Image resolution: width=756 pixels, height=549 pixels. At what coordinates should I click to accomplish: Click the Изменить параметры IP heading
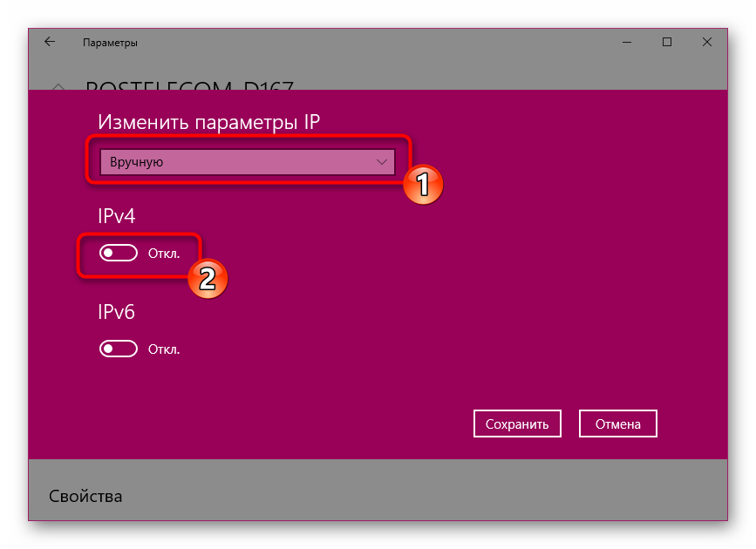[x=208, y=122]
